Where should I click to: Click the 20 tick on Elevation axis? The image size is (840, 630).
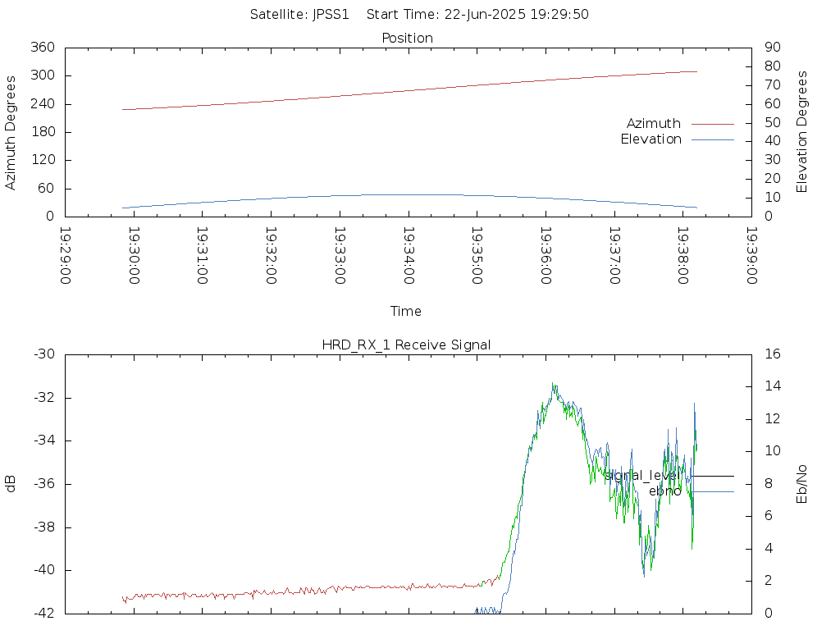click(773, 179)
